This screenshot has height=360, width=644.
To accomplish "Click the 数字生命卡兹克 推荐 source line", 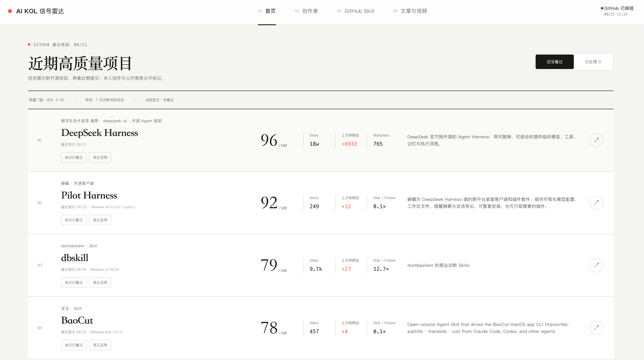I will tap(111, 121).
